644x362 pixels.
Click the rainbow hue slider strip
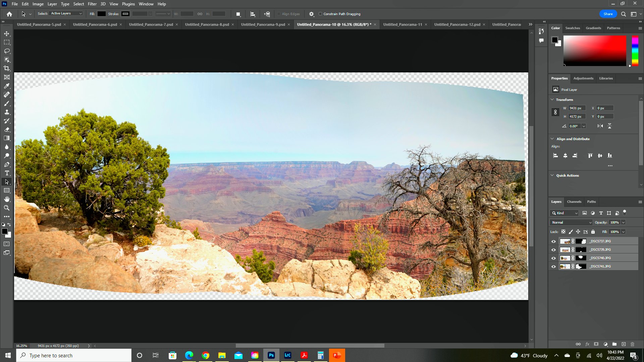tap(635, 51)
